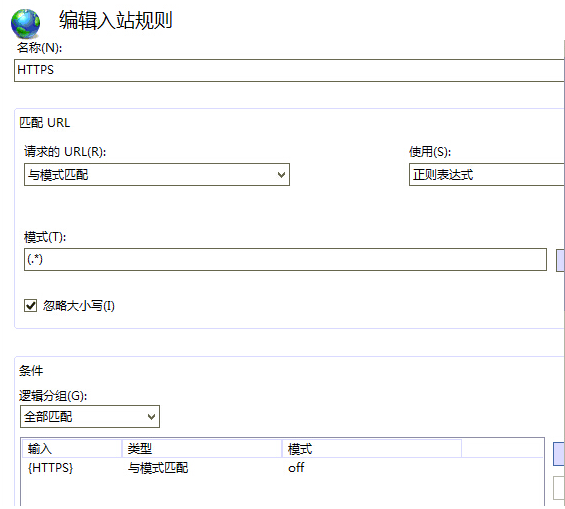Click the second button beside conditions list

click(559, 488)
